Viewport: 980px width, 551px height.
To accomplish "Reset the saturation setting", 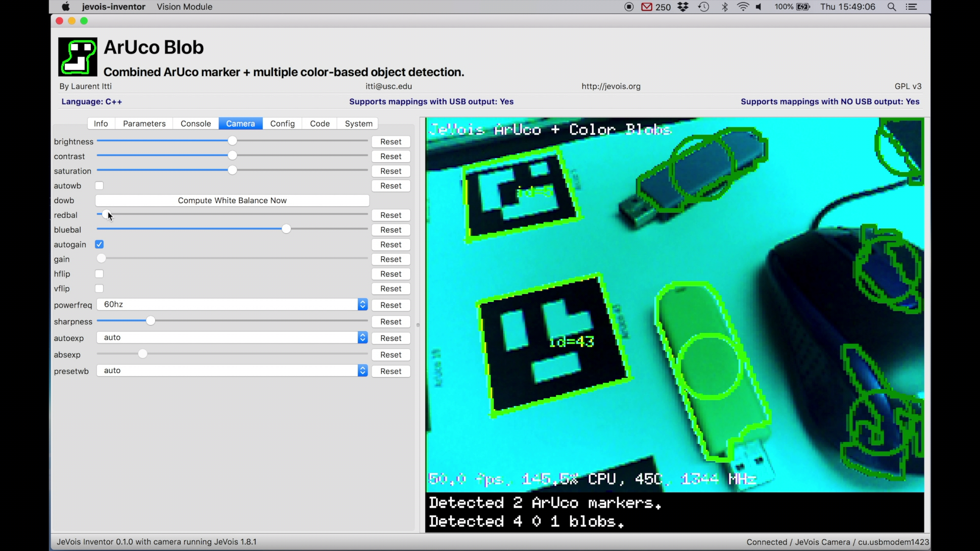I will [391, 171].
